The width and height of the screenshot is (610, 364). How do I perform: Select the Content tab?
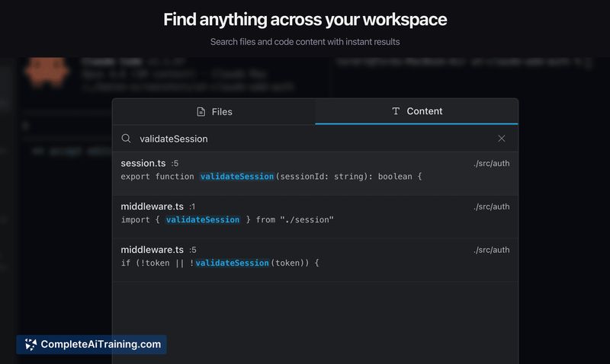tap(416, 111)
